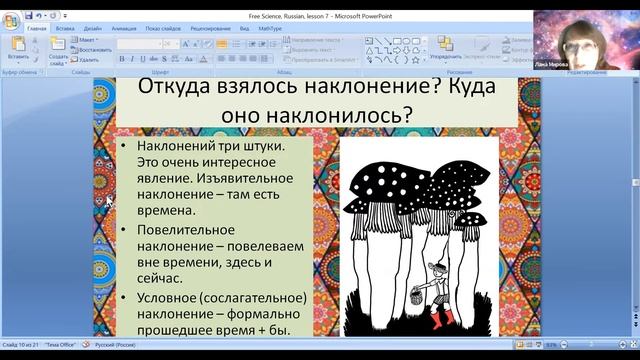The width and height of the screenshot is (640, 360).
Task: Click the increase indent (list level) icon
Action: point(262,44)
